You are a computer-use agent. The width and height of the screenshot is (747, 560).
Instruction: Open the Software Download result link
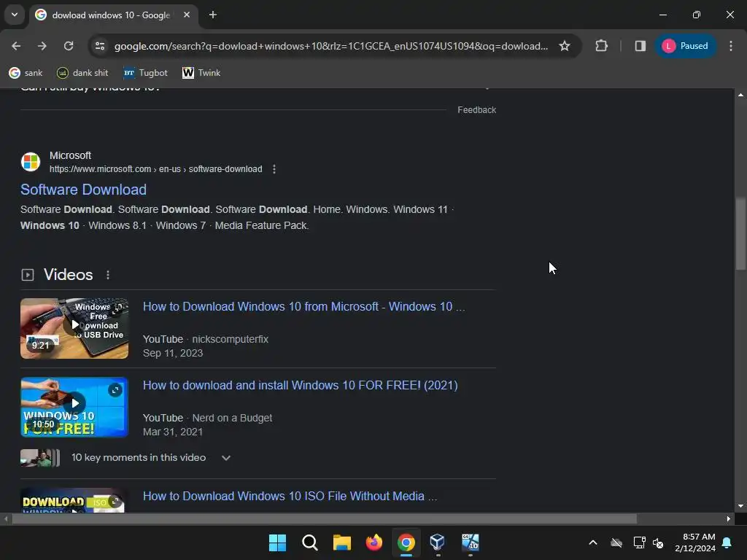point(83,190)
